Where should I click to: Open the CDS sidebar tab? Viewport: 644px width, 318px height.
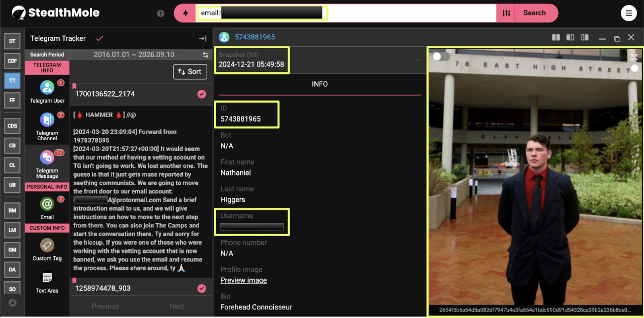[x=12, y=126]
